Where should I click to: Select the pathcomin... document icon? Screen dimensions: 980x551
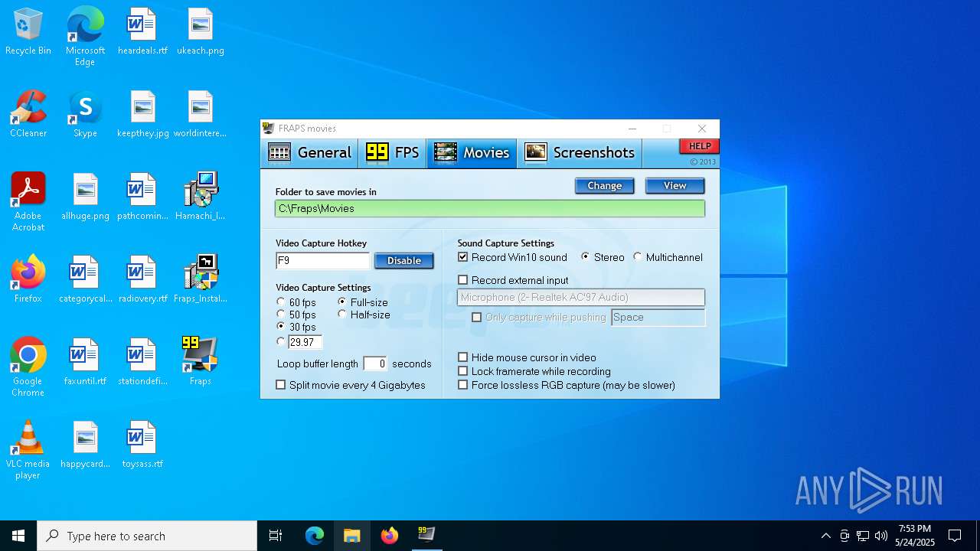click(x=142, y=197)
